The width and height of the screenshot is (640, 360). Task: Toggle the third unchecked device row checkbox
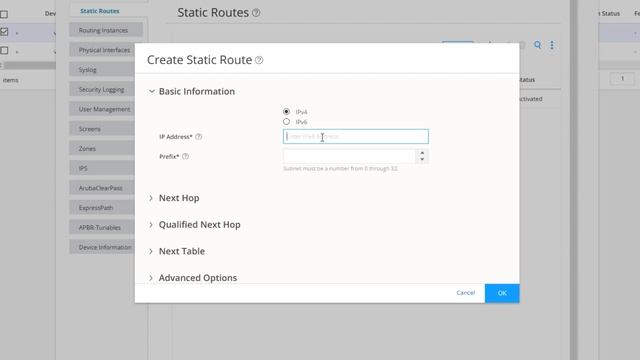click(x=4, y=51)
